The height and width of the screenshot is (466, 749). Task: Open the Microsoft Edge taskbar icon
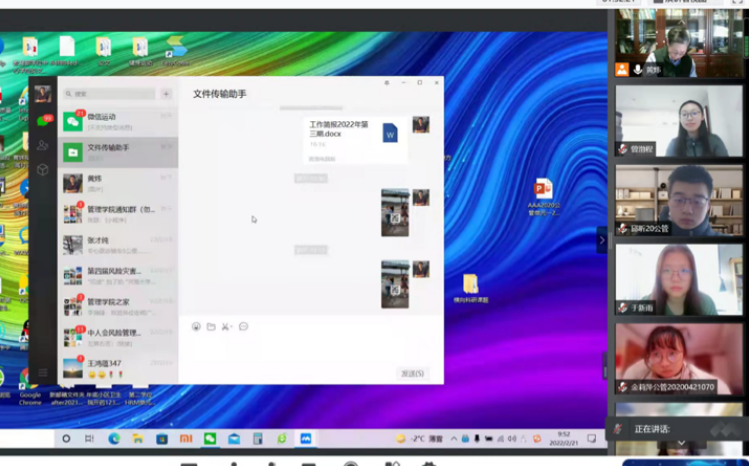pos(114,438)
